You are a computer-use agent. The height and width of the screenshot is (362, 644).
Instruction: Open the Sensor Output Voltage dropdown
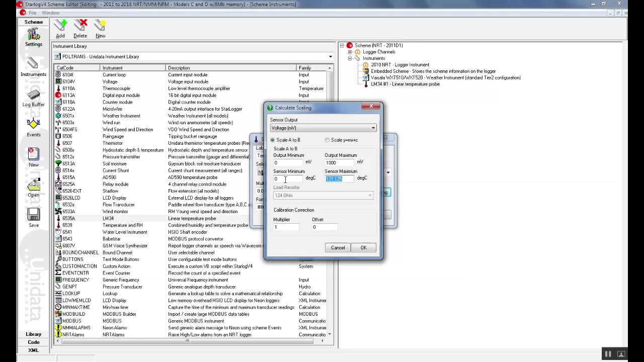coord(323,128)
